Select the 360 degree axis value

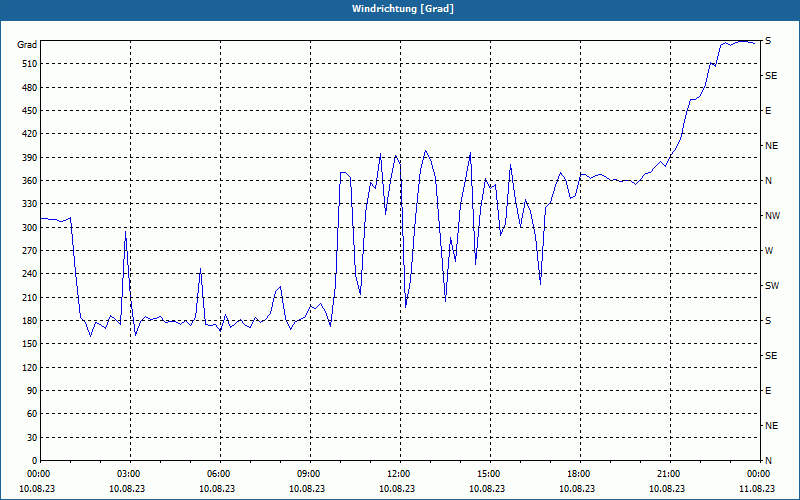(30, 181)
